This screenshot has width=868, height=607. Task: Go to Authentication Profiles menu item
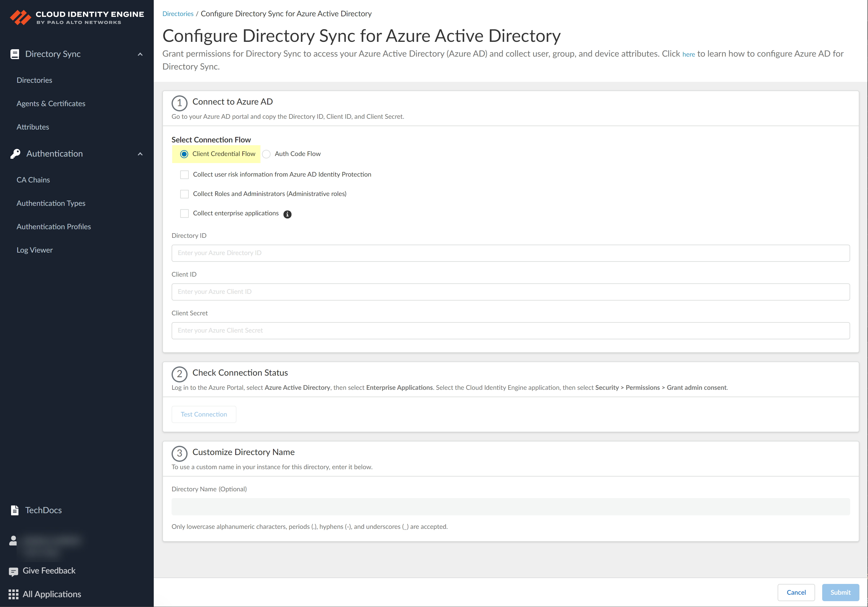54,226
